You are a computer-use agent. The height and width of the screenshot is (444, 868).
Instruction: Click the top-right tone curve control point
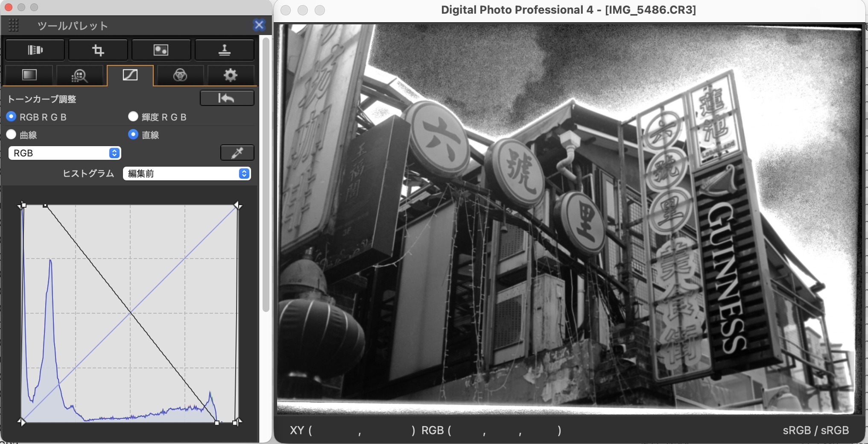tap(238, 206)
